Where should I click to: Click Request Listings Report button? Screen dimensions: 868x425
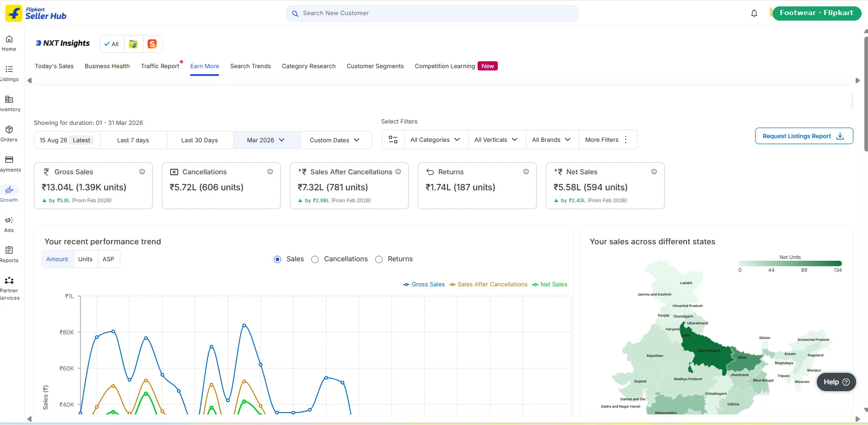pos(804,136)
